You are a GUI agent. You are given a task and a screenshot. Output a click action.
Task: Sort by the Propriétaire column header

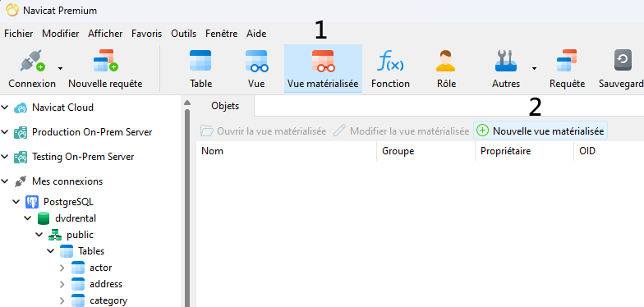coord(524,151)
